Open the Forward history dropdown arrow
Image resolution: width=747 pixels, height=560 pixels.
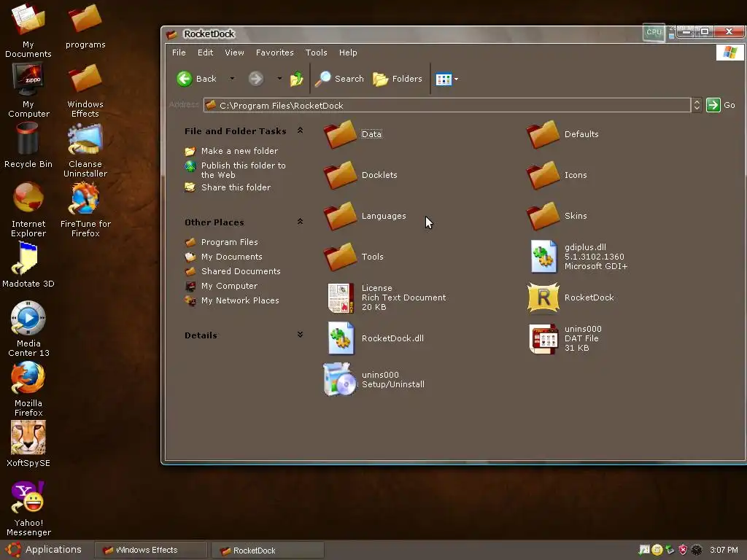tap(279, 79)
